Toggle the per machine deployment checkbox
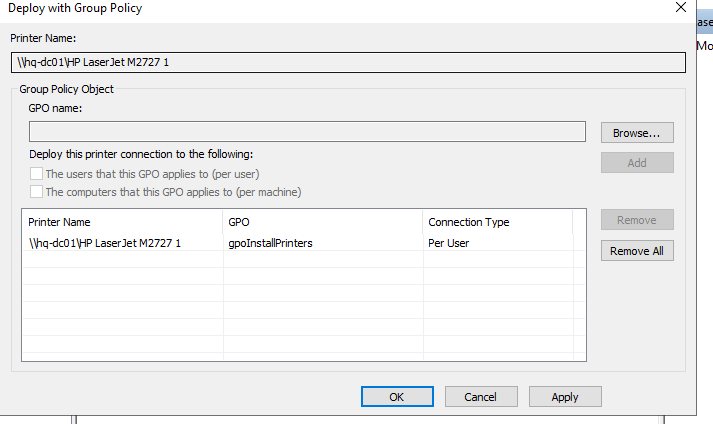Screen dimensions: 713x424 point(37,192)
